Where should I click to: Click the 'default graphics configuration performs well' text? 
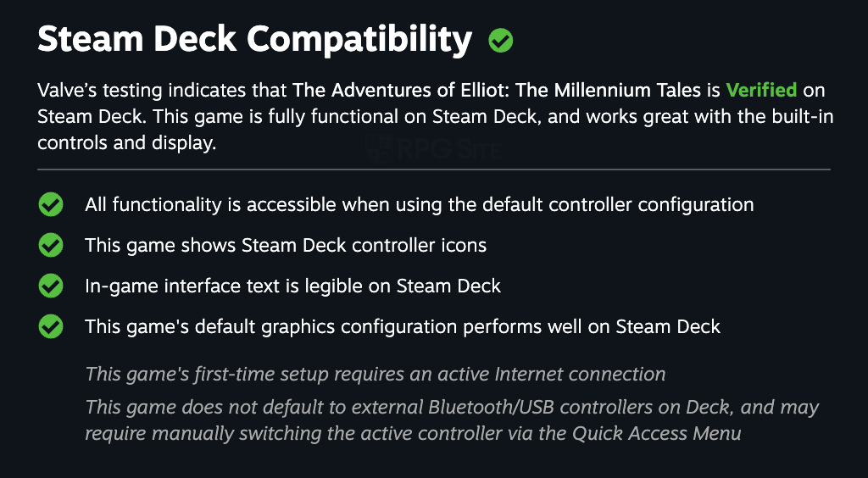(402, 326)
